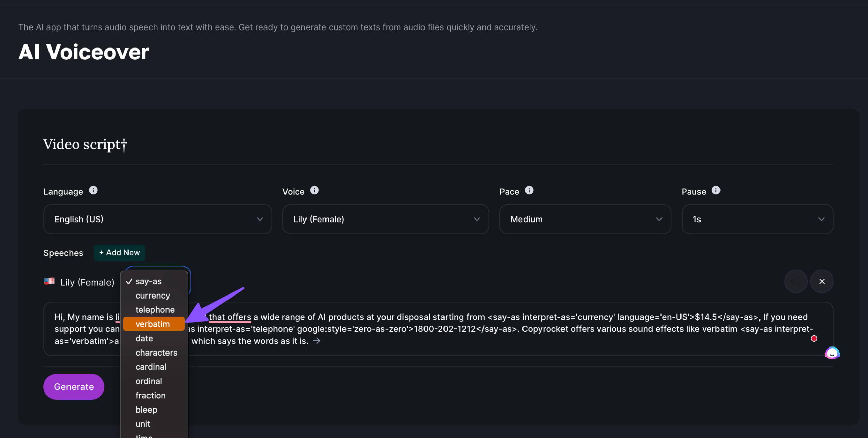Viewport: 868px width, 438px height.
Task: Select verbatim from the say-as menu
Action: [153, 324]
